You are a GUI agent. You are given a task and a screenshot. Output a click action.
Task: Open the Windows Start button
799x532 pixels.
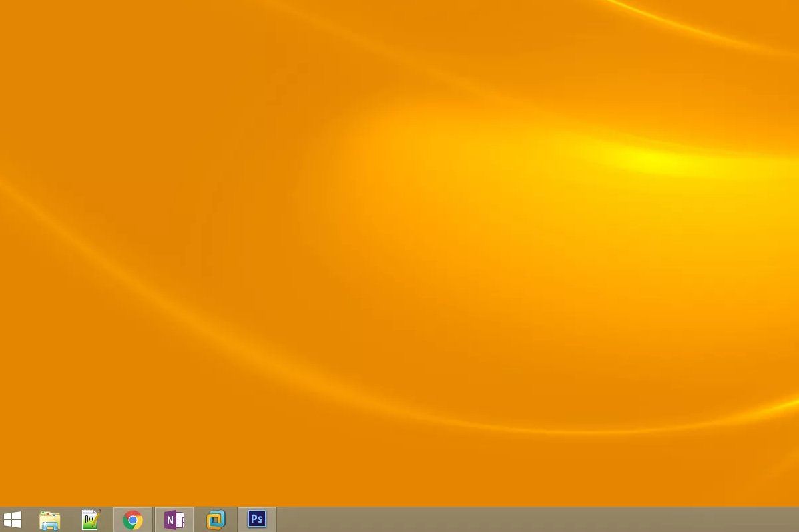pos(12,519)
